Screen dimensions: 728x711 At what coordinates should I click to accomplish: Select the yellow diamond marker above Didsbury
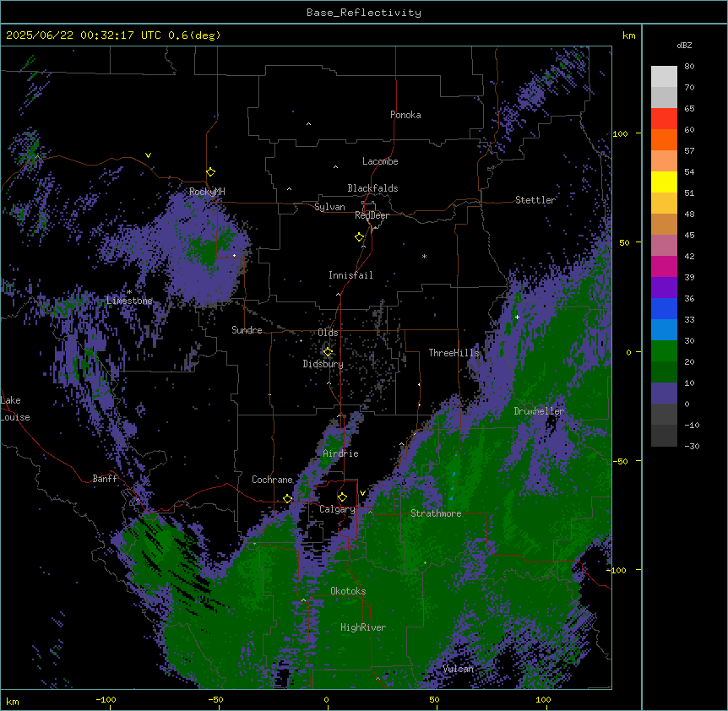coord(329,352)
